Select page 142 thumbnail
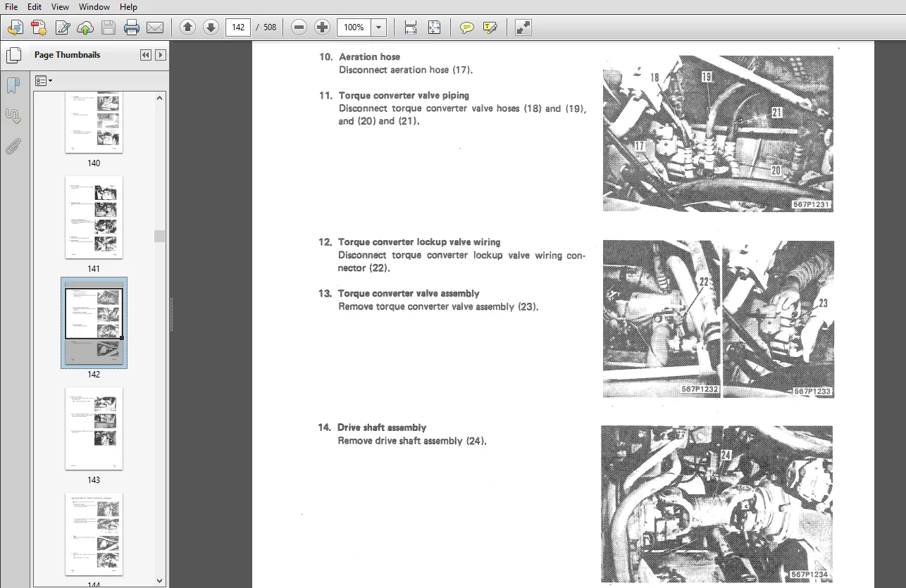The width and height of the screenshot is (906, 588). pyautogui.click(x=94, y=323)
